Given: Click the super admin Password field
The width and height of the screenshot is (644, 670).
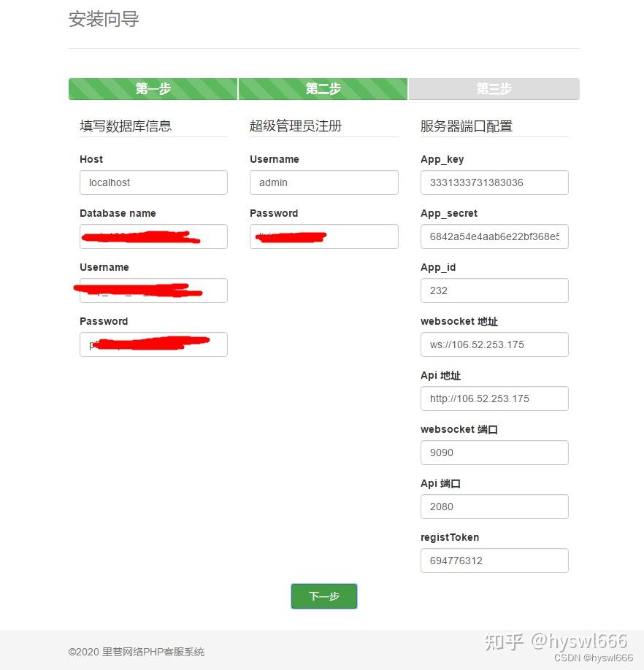Looking at the screenshot, I should tap(324, 236).
